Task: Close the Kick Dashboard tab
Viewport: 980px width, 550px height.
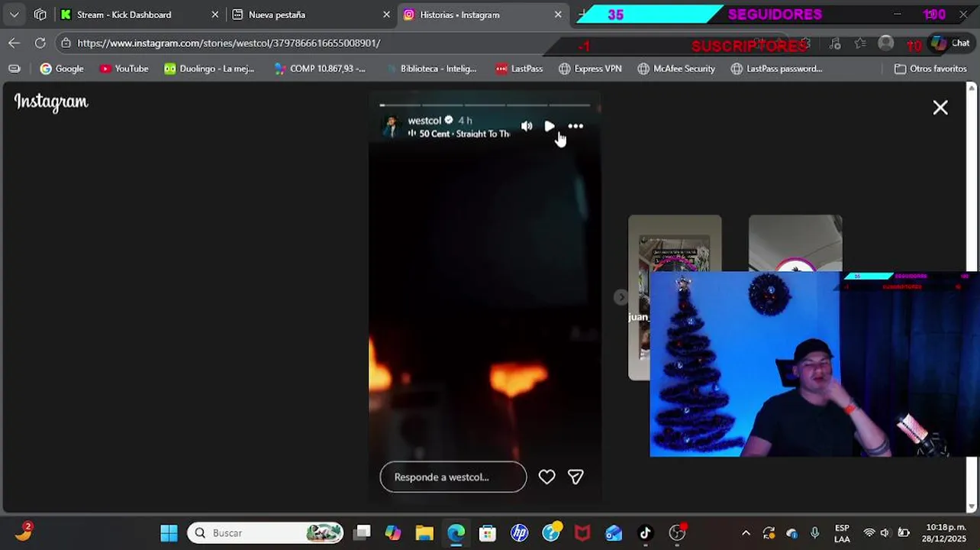Action: (214, 15)
